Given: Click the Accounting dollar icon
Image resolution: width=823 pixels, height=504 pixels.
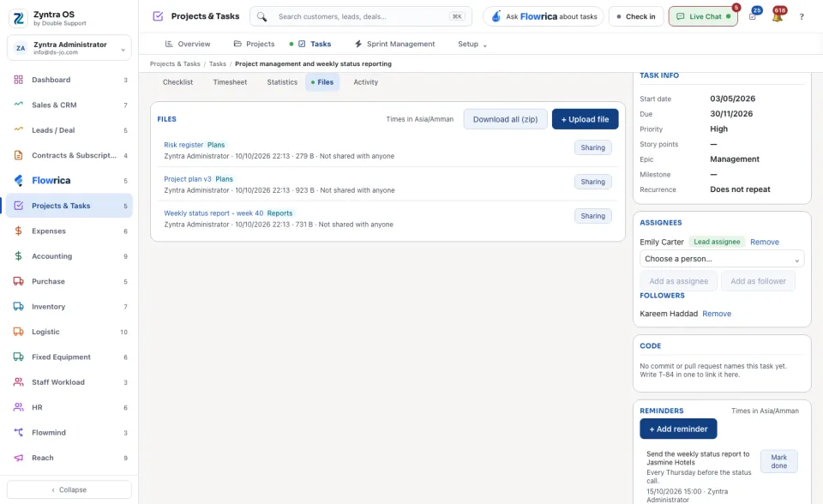Looking at the screenshot, I should [x=18, y=256].
